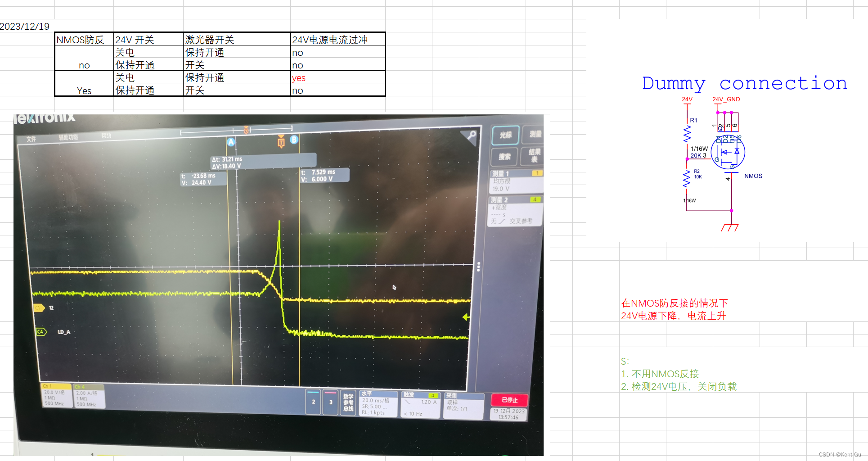Viewport: 868px width, 461px height.
Task: Click the LD_A channel label
Action: [x=64, y=332]
